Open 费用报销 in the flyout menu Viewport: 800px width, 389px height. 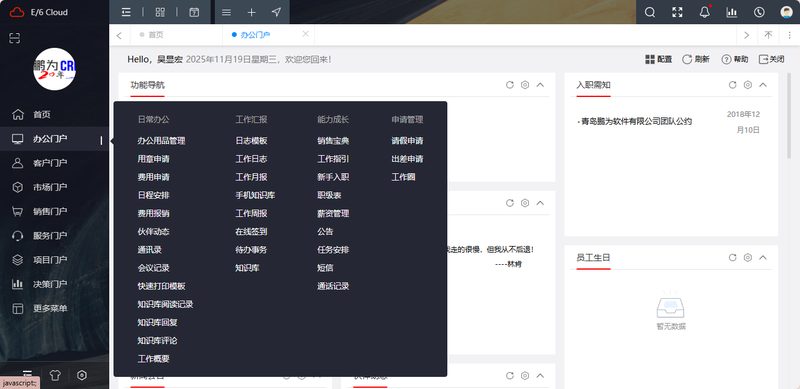point(154,213)
